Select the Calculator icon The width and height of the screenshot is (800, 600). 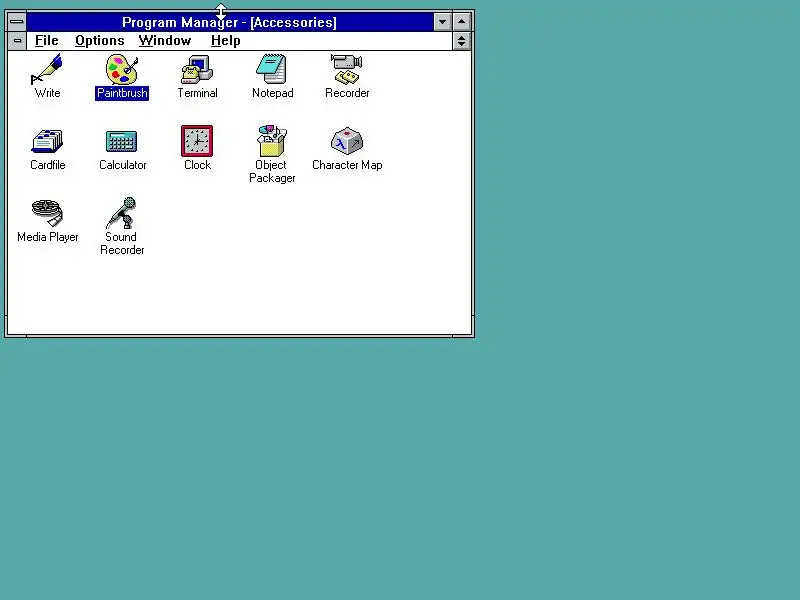122,141
